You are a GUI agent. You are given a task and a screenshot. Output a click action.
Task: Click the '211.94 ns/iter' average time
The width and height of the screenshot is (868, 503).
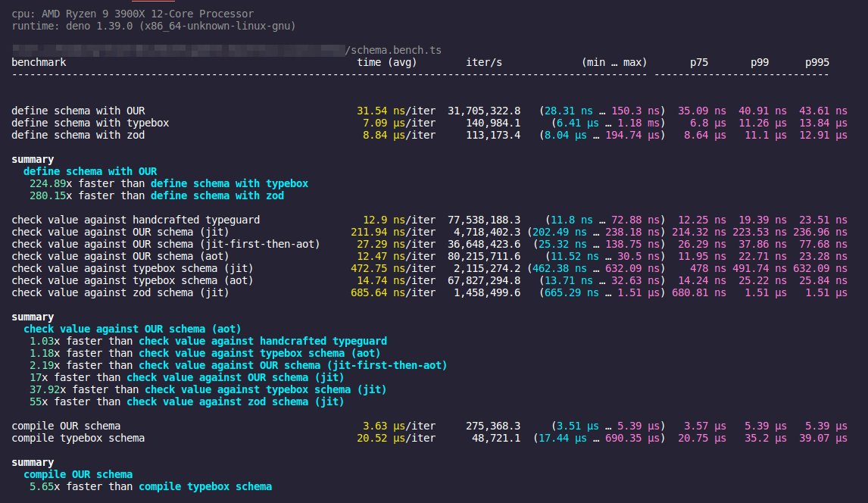tap(393, 232)
